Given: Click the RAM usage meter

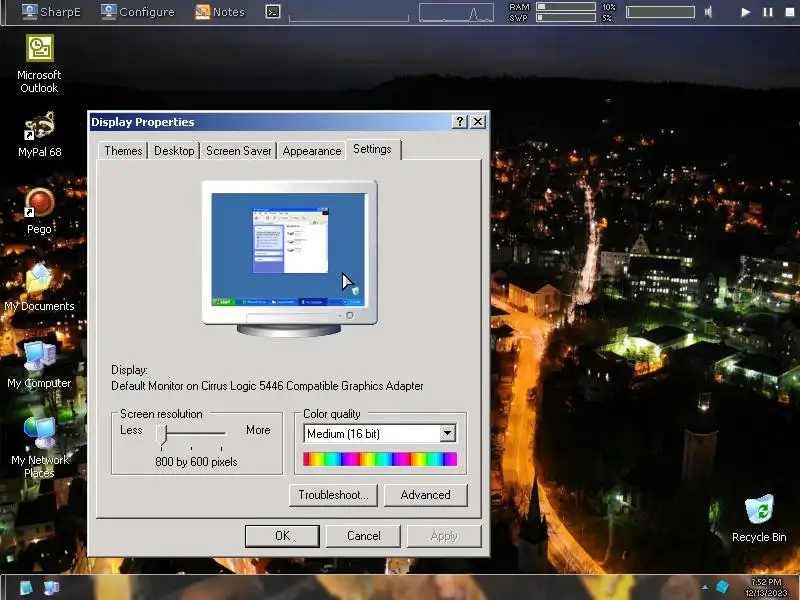Looking at the screenshot, I should tap(565, 7).
